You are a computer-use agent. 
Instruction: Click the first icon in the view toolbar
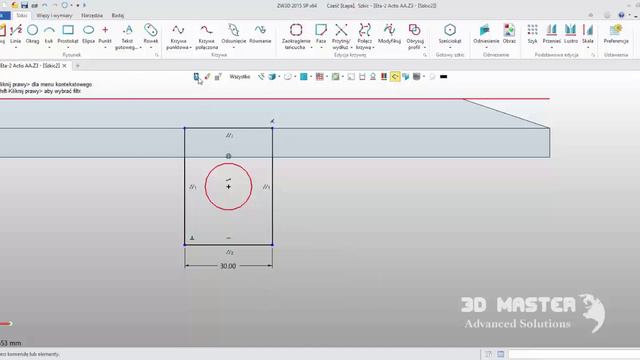tap(196, 76)
